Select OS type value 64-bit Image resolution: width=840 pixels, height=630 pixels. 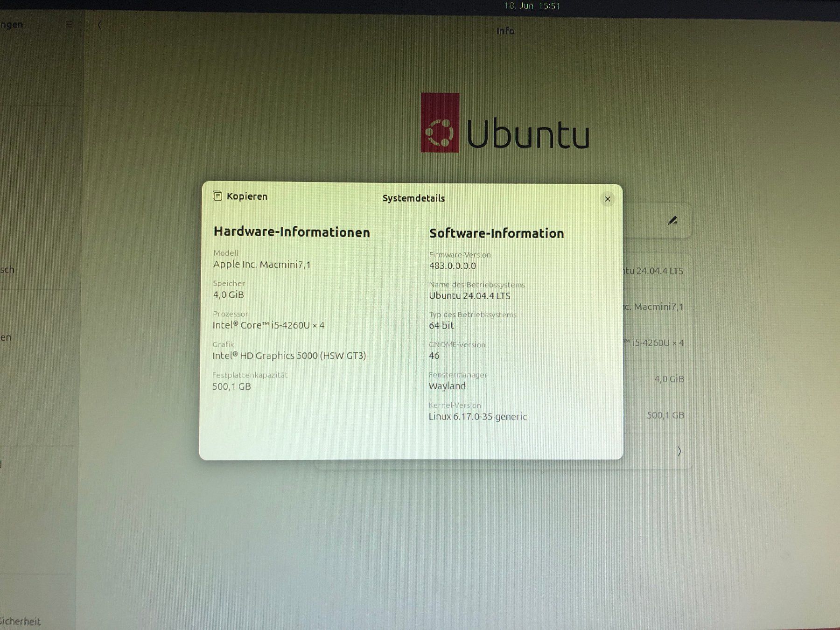click(441, 326)
